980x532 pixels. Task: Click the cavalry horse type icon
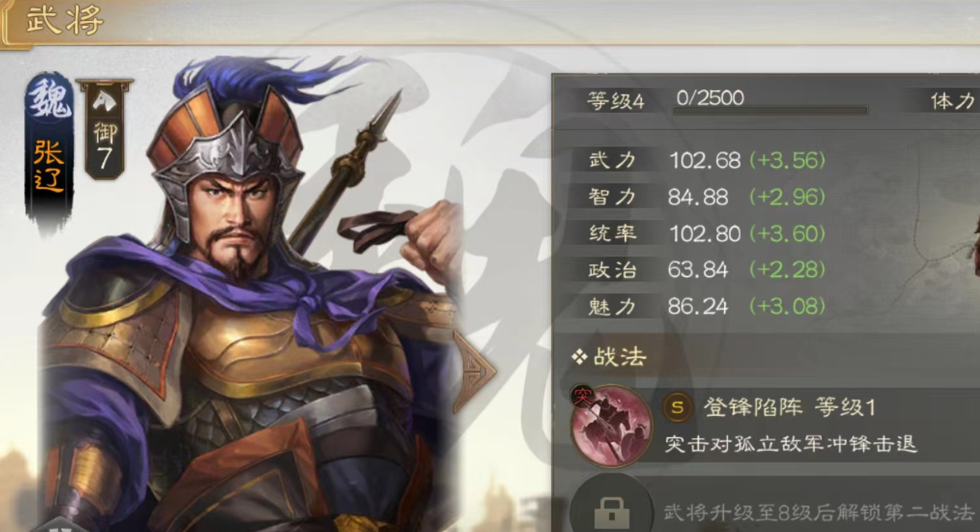[x=105, y=101]
